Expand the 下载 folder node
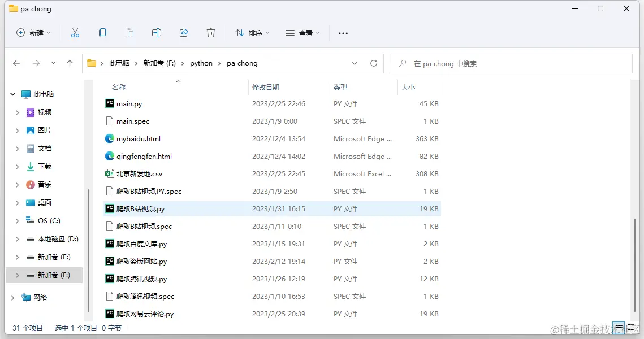The image size is (644, 339). point(18,166)
